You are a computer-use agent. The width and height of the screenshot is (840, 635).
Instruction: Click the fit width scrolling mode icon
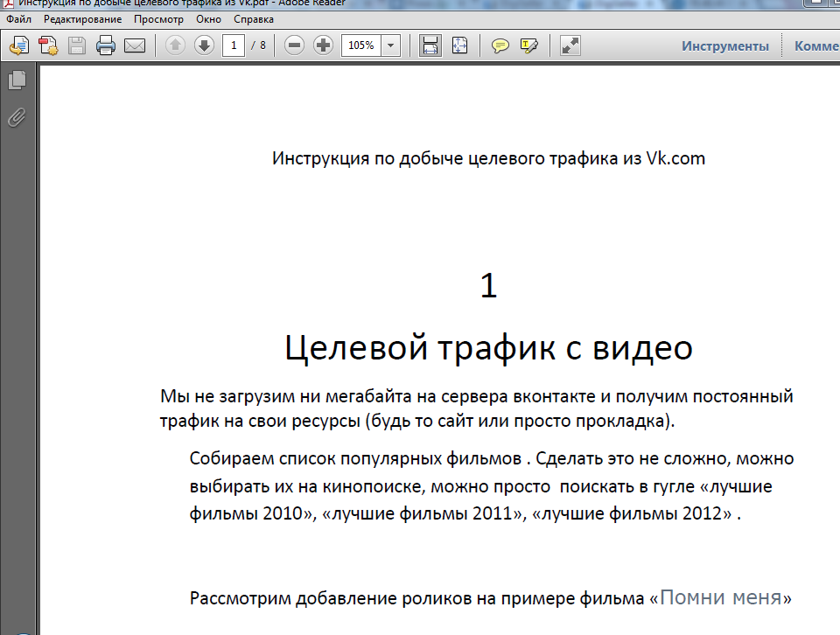coord(430,45)
